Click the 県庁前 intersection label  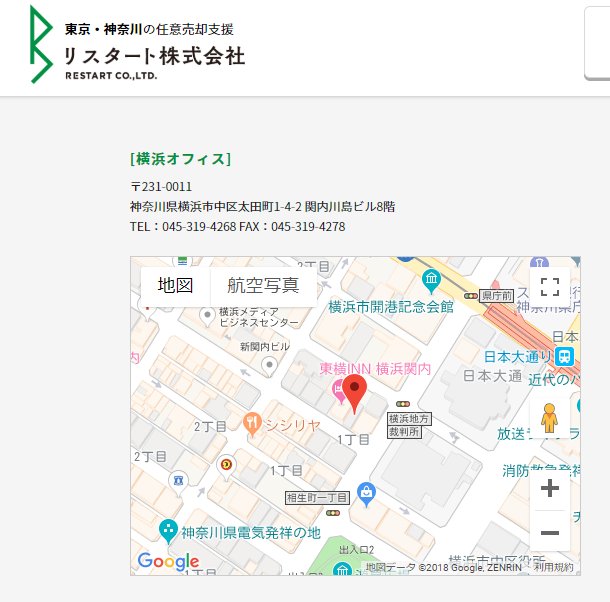click(496, 296)
